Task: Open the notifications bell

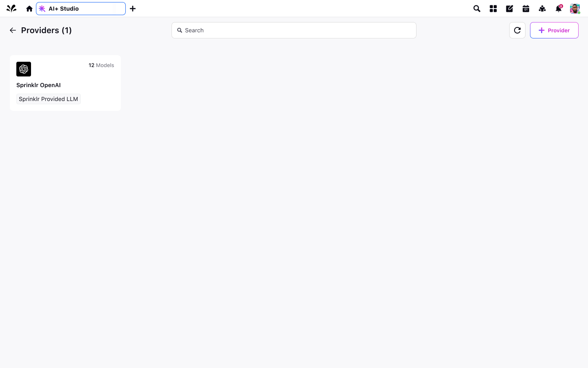Action: click(x=559, y=9)
